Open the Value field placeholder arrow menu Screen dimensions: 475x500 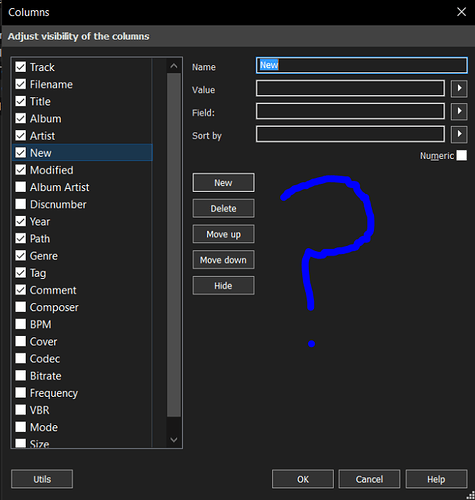[459, 88]
